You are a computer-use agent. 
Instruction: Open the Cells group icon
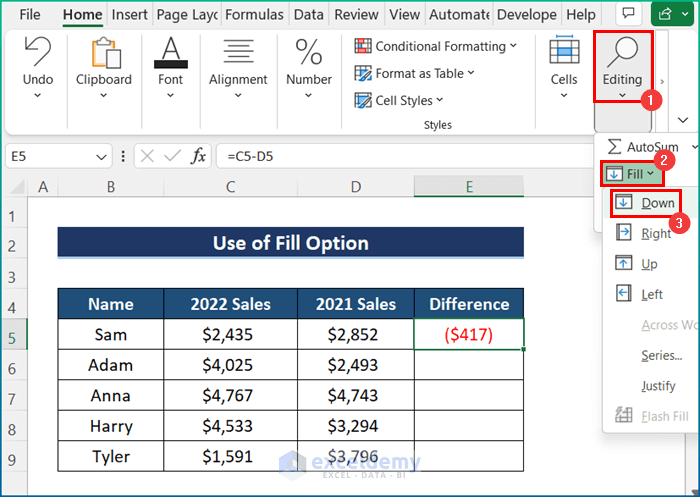564,50
